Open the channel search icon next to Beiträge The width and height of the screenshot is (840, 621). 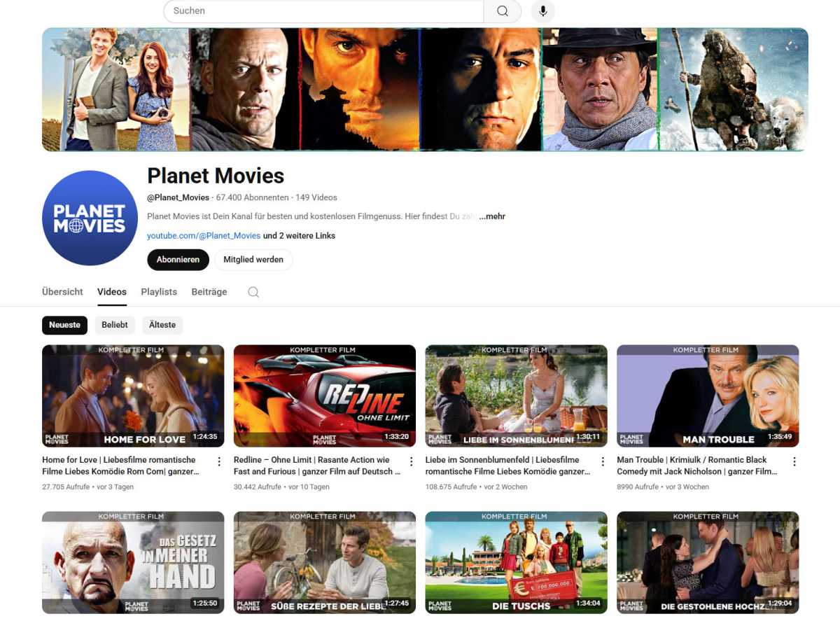(x=253, y=292)
